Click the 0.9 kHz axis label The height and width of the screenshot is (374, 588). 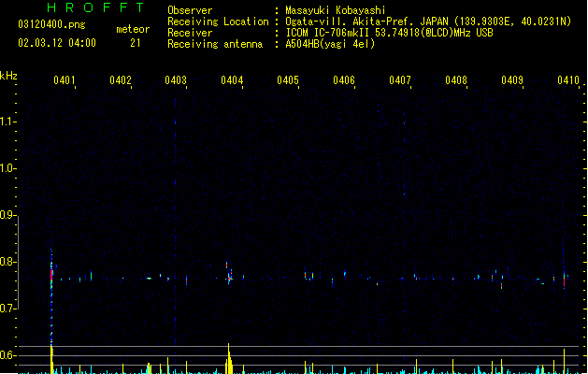click(7, 215)
